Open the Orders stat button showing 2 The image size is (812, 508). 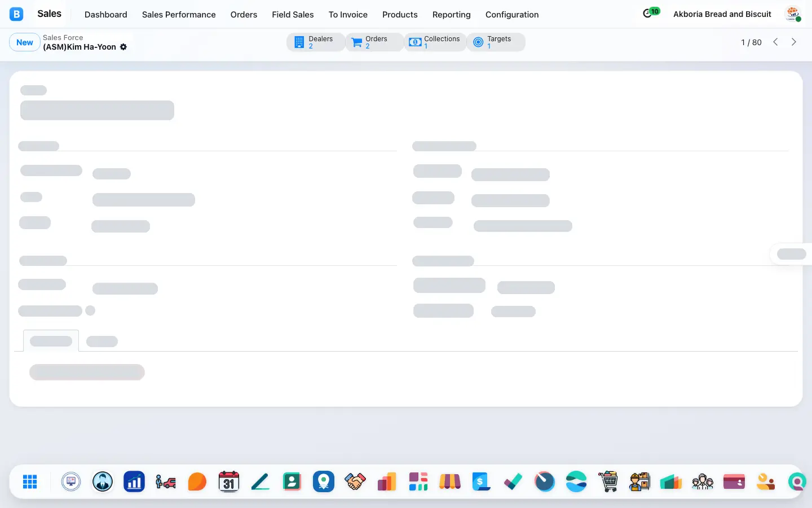[374, 42]
